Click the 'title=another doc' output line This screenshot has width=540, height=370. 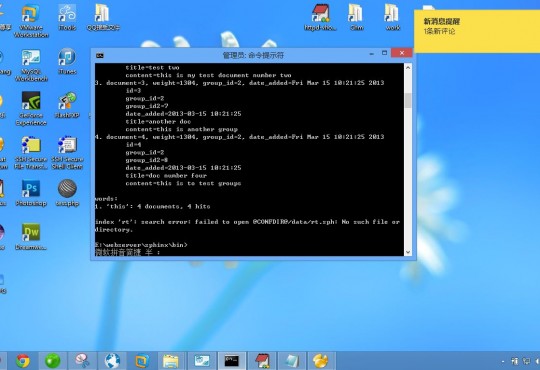(158, 121)
